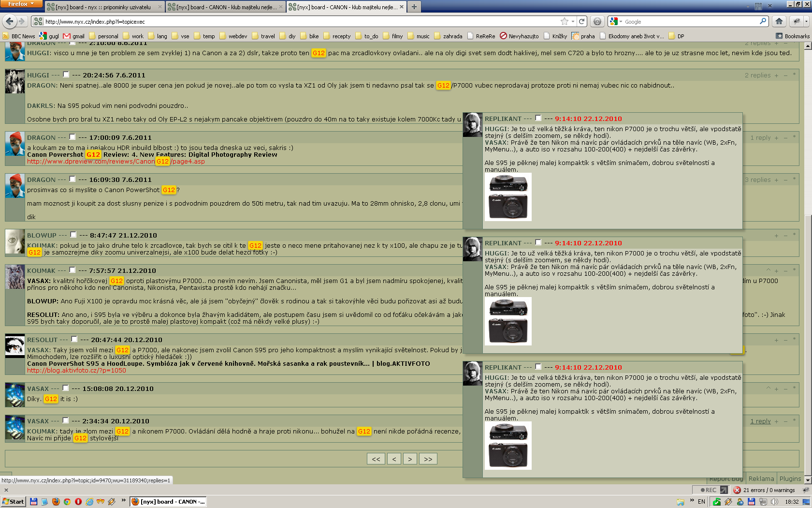Open the gear add-on button in toolbar
The height and width of the screenshot is (508, 812).
[x=597, y=21]
